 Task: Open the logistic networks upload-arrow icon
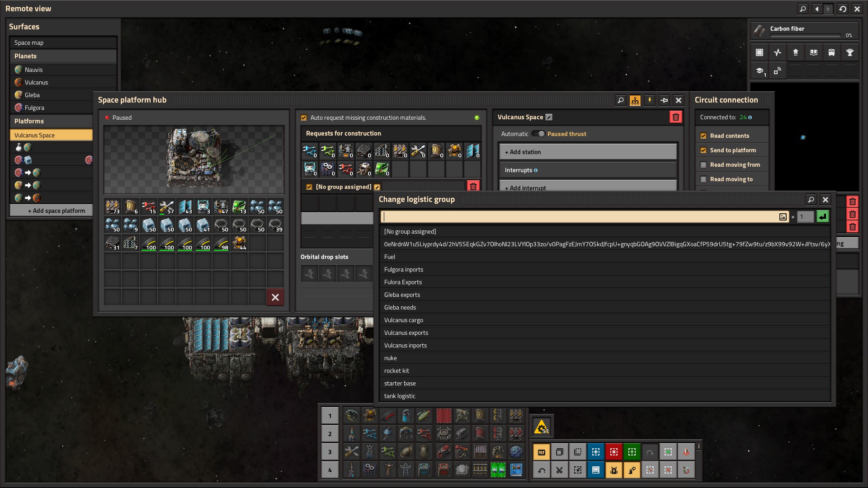pos(796,52)
